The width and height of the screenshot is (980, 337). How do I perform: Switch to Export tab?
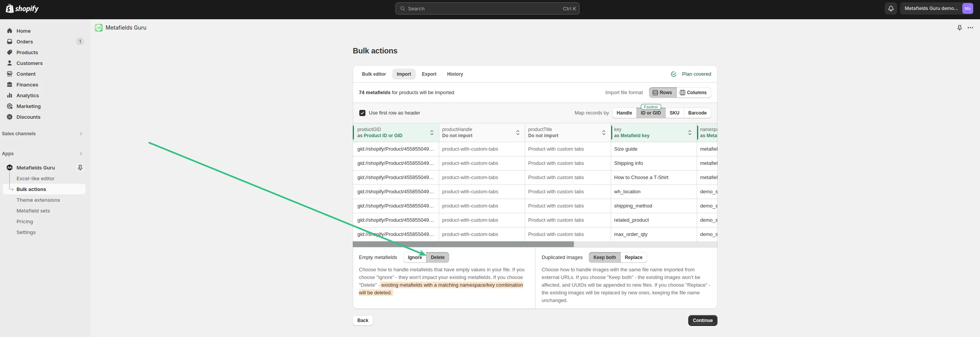(429, 74)
